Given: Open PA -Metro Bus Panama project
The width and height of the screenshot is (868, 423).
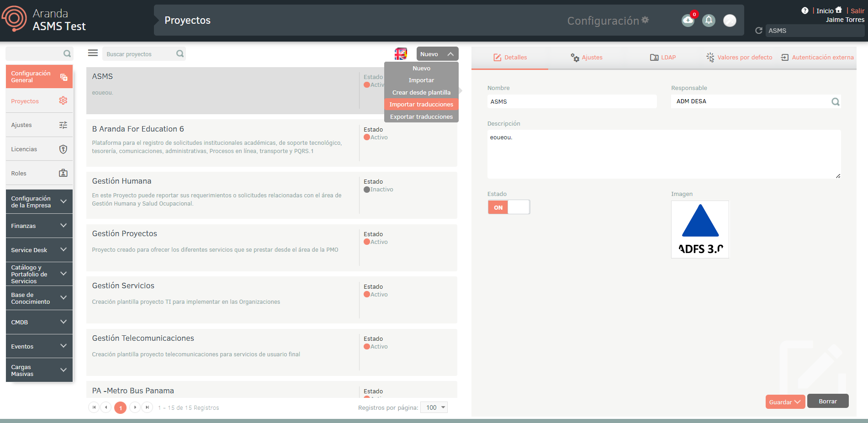Looking at the screenshot, I should pos(272,390).
